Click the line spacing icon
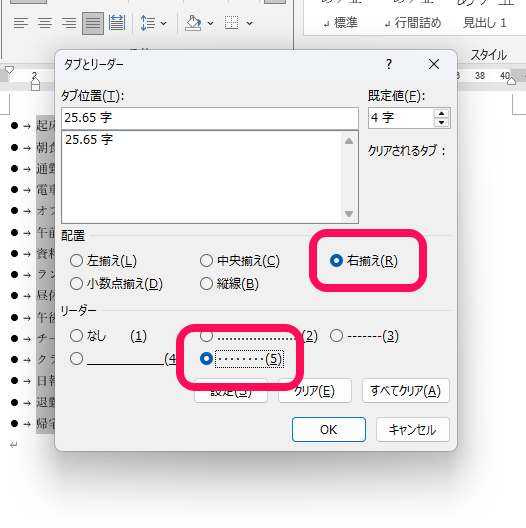526x528 pixels. point(148,23)
